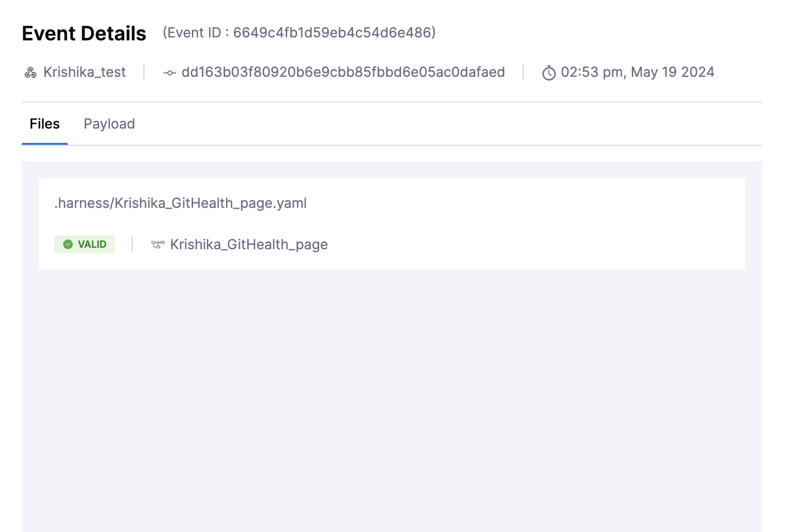Switch to the Payload tab
Image resolution: width=785 pixels, height=532 pixels.
[x=109, y=124]
